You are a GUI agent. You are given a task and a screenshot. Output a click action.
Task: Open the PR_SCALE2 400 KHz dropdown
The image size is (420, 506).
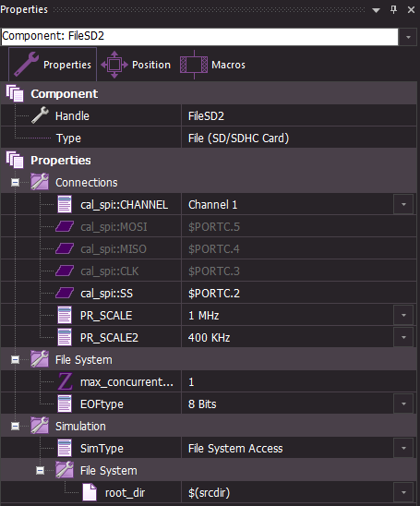[403, 337]
